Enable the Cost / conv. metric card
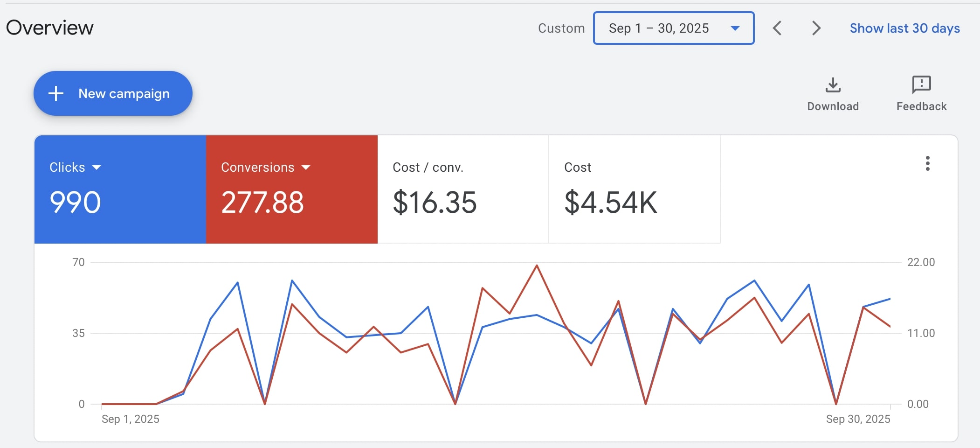Image resolution: width=980 pixels, height=448 pixels. click(x=462, y=189)
